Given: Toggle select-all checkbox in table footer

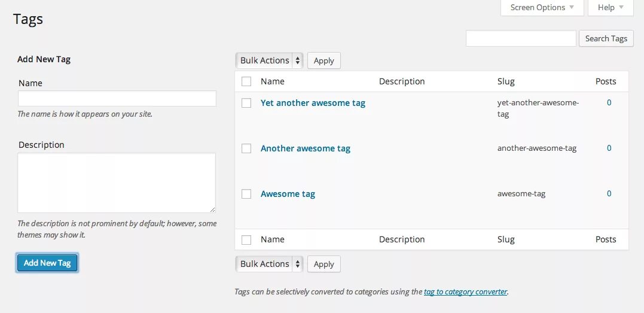Looking at the screenshot, I should [x=246, y=239].
